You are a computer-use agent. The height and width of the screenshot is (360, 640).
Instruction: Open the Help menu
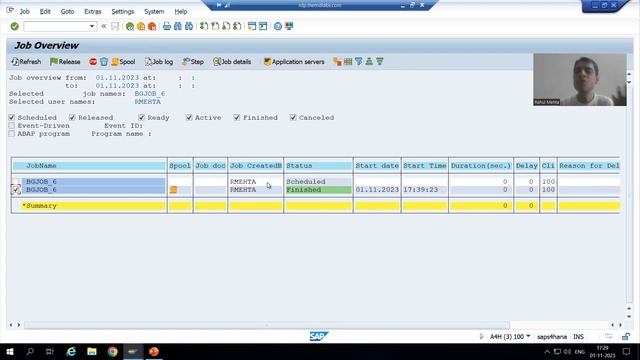coord(181,11)
